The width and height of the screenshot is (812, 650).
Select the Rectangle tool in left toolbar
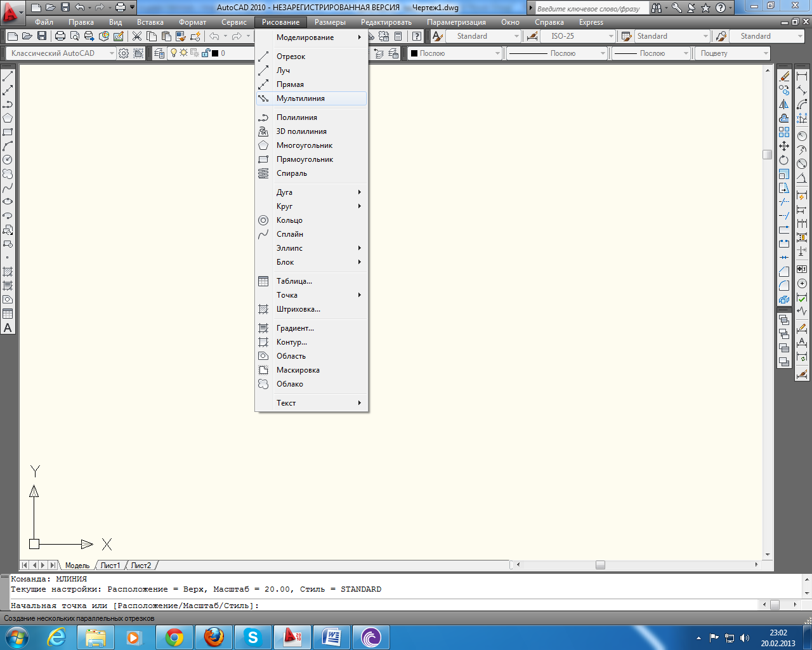tap(8, 132)
